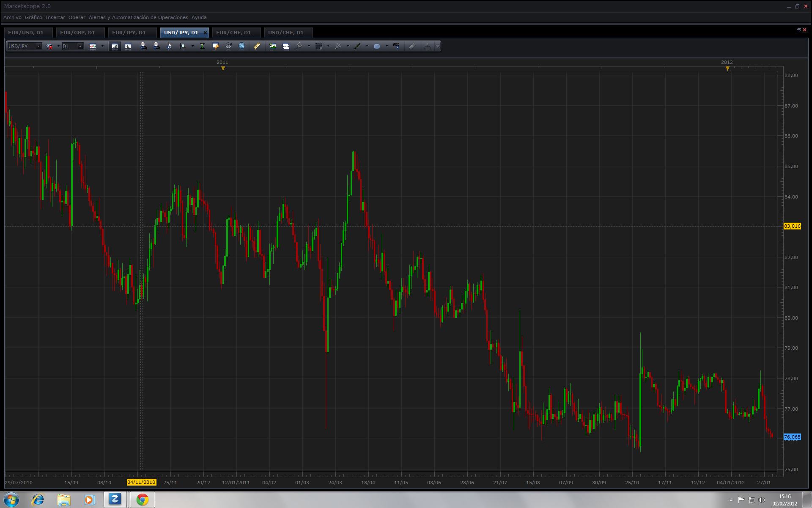Toggle the eye visibility icon

[x=228, y=46]
